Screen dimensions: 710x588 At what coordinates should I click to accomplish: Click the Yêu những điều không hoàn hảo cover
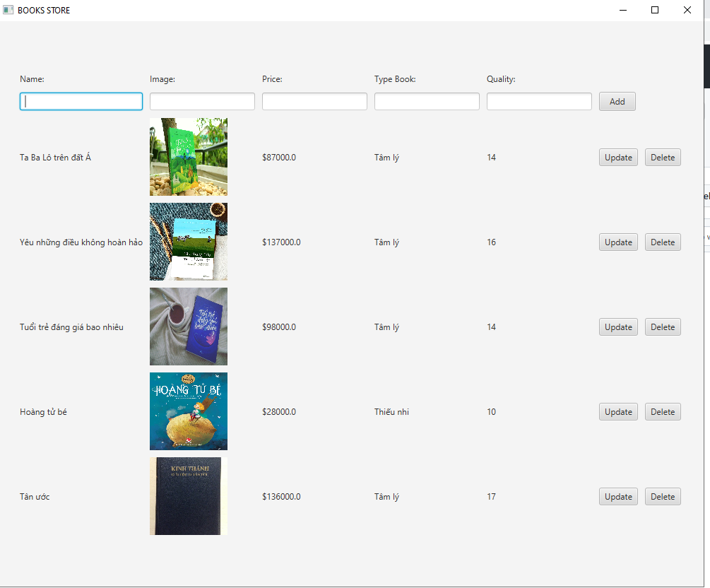[189, 242]
